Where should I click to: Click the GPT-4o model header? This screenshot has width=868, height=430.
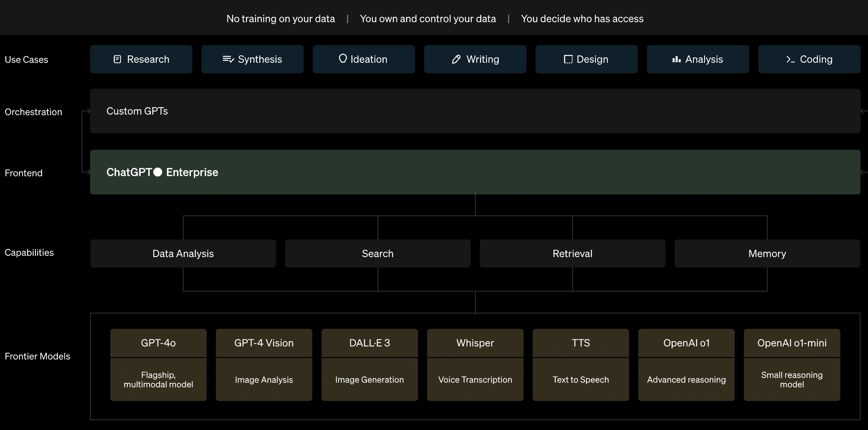point(158,343)
